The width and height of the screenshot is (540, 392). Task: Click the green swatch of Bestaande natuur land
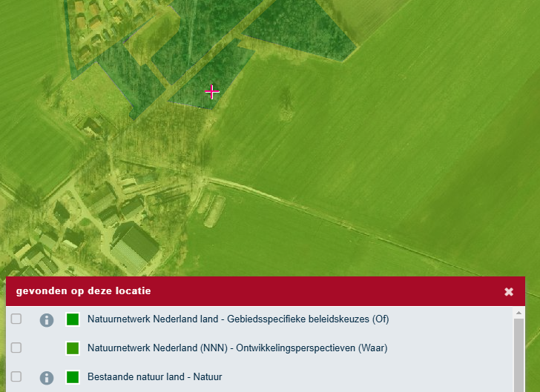[73, 377]
